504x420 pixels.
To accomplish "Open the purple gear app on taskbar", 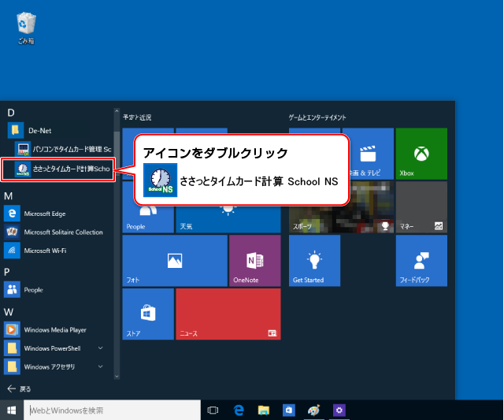I will point(339,410).
